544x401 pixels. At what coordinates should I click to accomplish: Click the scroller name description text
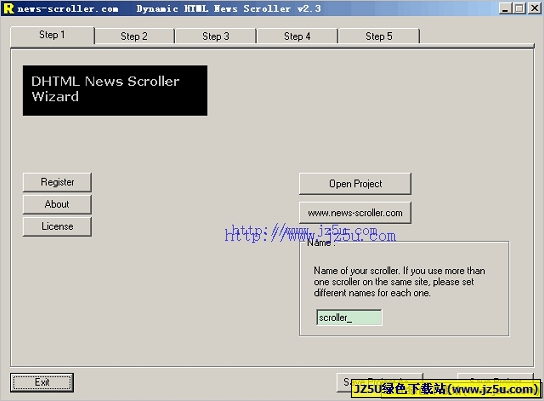tap(399, 282)
